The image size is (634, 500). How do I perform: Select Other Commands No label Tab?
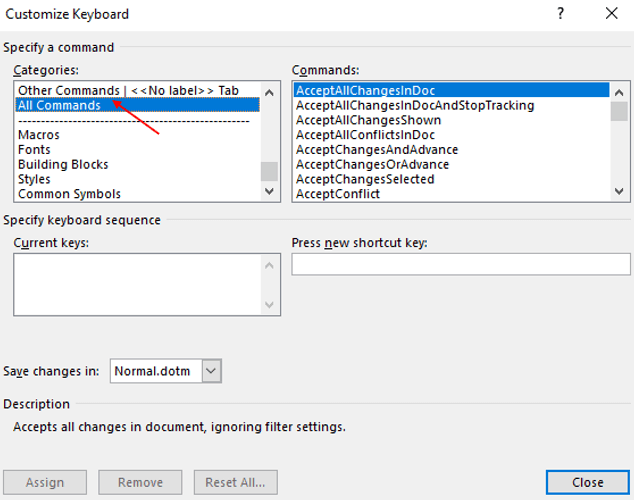(128, 90)
